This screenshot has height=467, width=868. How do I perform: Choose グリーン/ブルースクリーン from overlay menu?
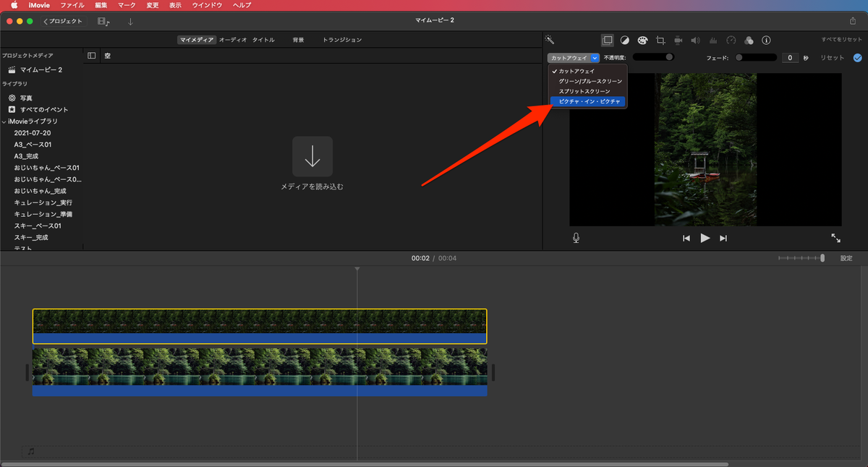click(x=588, y=82)
